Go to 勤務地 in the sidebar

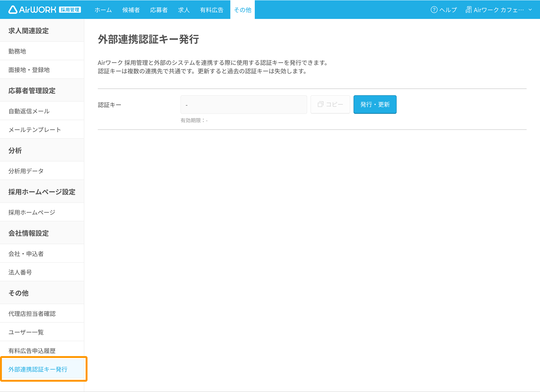[42, 51]
